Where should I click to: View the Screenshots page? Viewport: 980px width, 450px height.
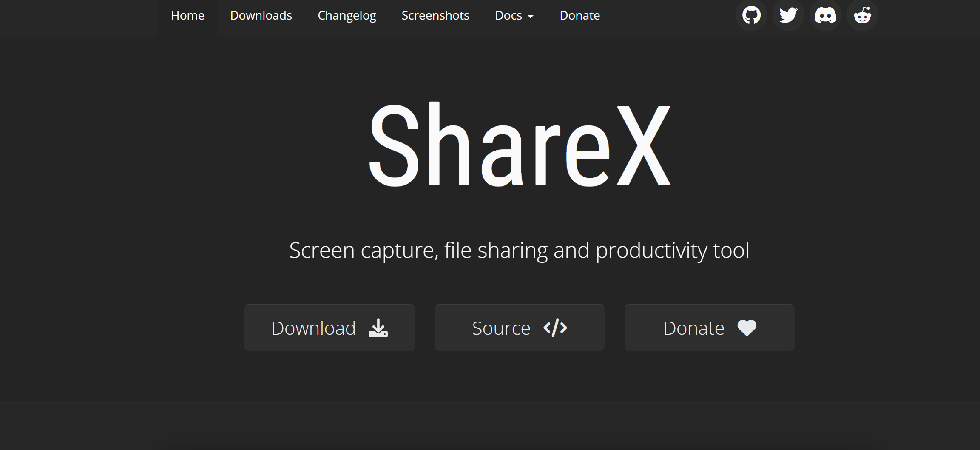click(435, 16)
